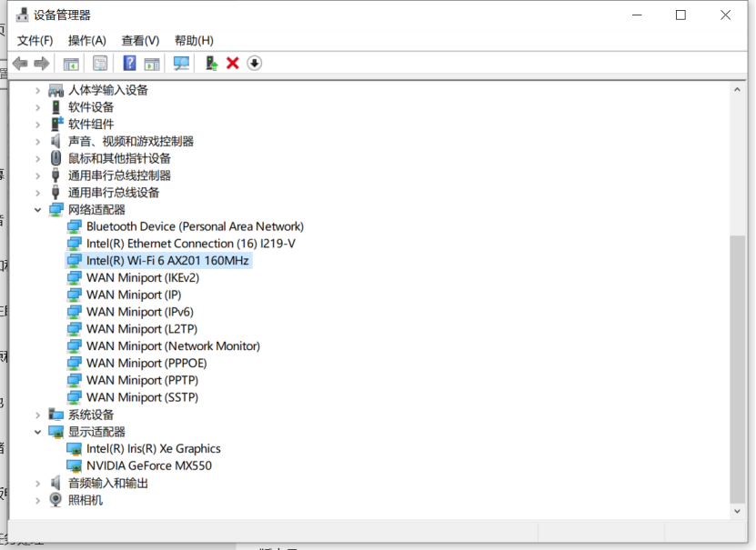The height and width of the screenshot is (550, 756).
Task: Click the Update driver green arrow icon
Action: coord(212,63)
